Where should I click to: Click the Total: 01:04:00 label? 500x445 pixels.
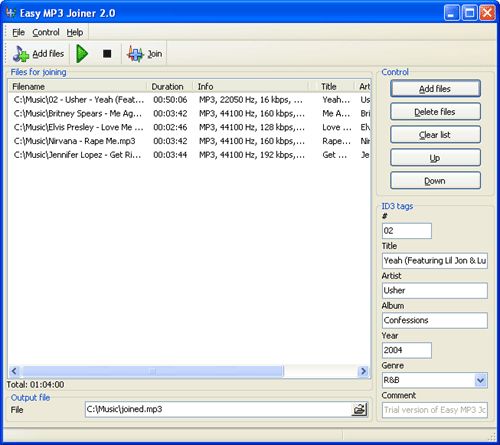[x=35, y=385]
